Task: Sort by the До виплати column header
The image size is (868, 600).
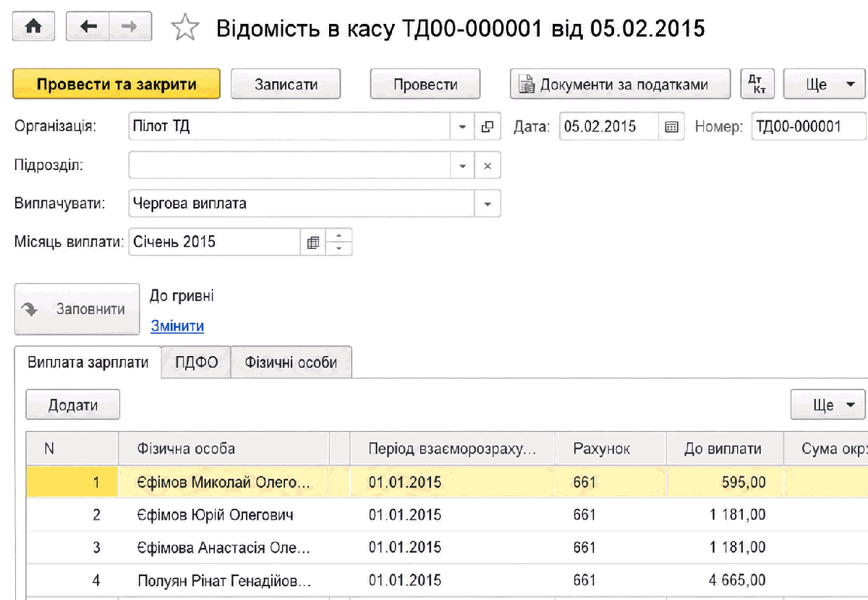Action: tap(726, 449)
